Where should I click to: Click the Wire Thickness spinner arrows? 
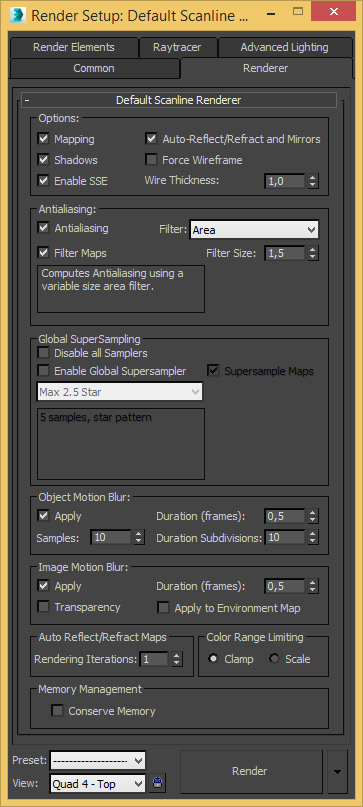tap(313, 181)
